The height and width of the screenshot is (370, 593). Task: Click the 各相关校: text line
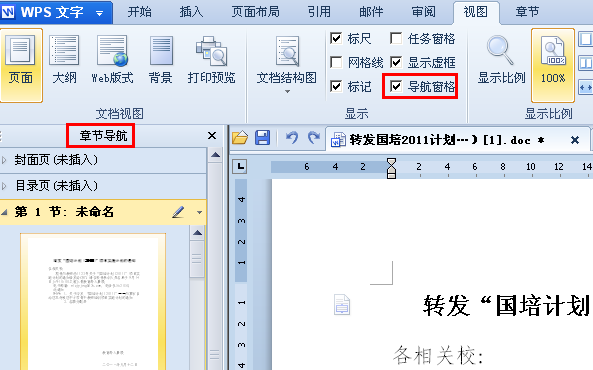pyautogui.click(x=438, y=356)
